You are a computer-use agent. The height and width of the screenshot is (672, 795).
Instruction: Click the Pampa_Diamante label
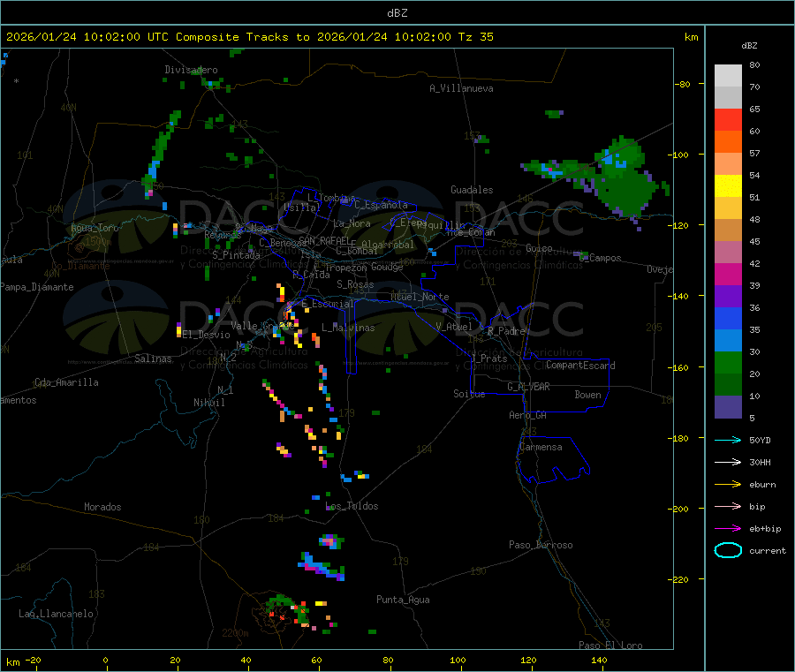(x=37, y=287)
